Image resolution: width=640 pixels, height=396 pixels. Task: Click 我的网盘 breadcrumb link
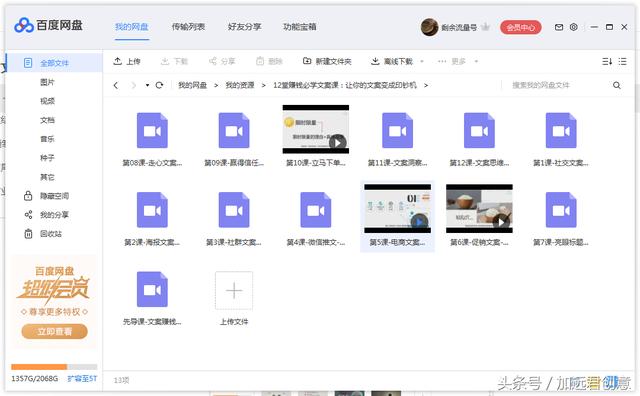coord(192,85)
